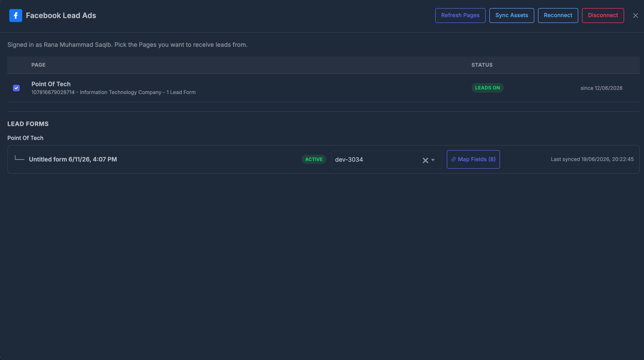Viewport: 644px width, 360px height.
Task: Click Sync Assets button
Action: [x=512, y=16]
